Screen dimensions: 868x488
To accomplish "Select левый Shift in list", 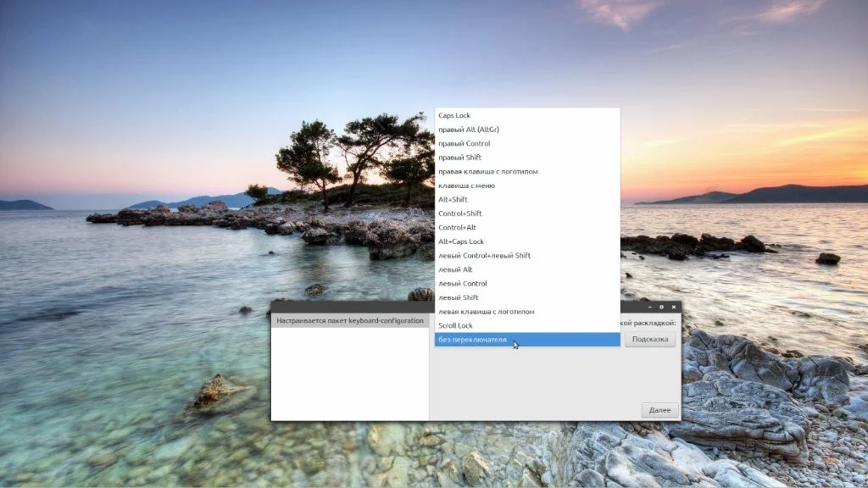I will pos(459,297).
